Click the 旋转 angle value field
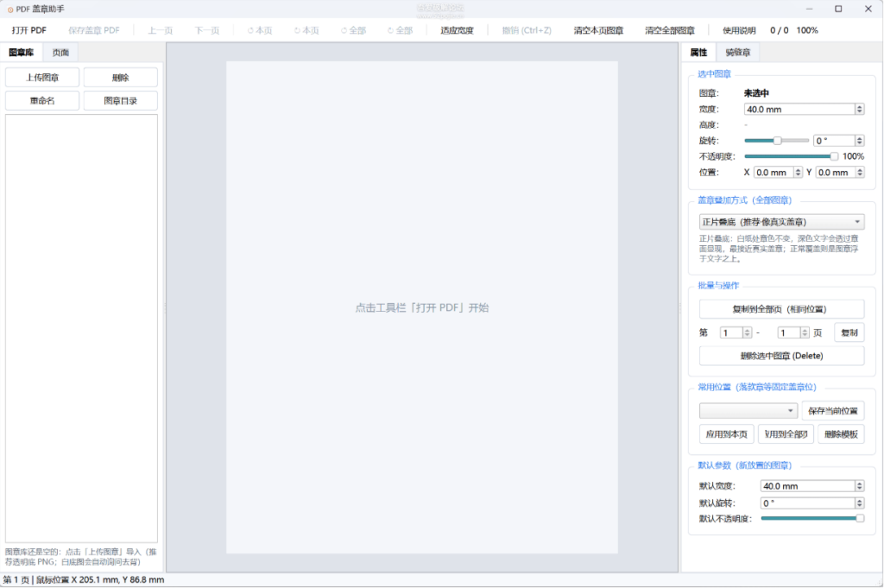Screen dimensions: 884x588 point(835,141)
